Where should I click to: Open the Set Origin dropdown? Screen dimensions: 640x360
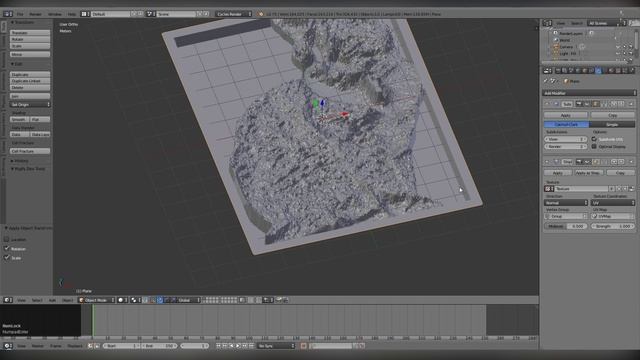30,104
